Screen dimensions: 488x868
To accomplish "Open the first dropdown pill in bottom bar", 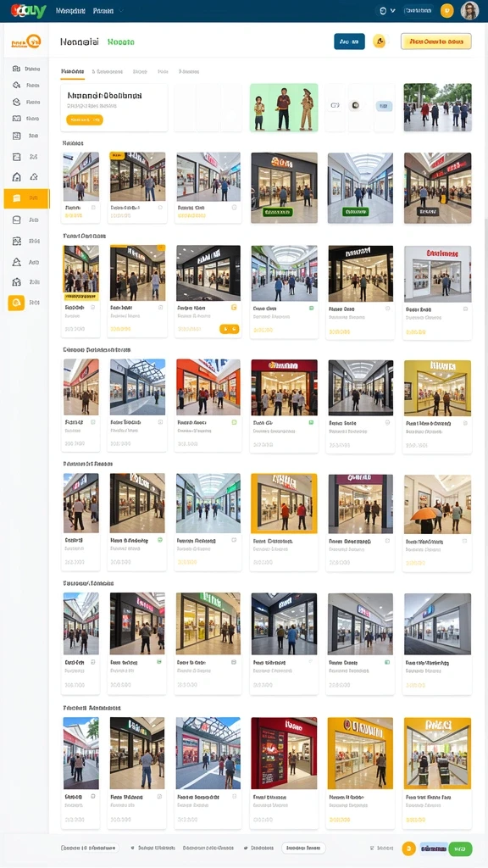I will click(89, 848).
